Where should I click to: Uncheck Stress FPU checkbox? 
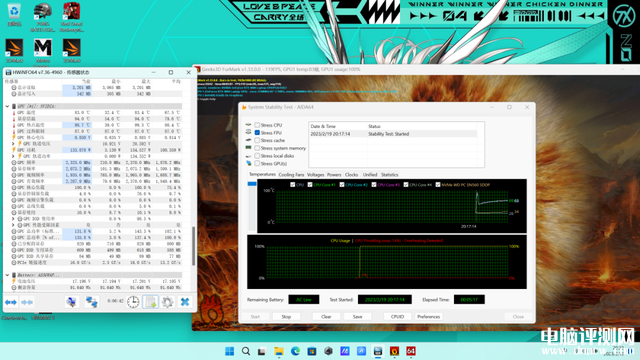[x=257, y=133]
